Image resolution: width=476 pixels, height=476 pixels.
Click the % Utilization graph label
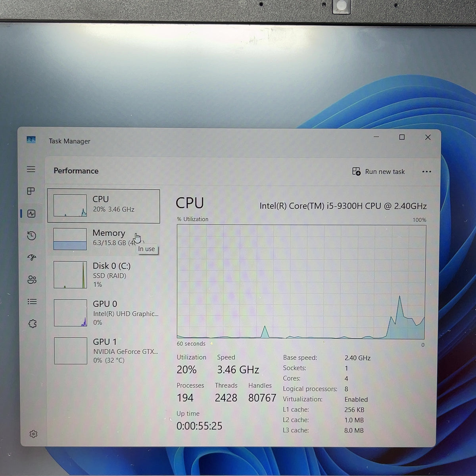pyautogui.click(x=192, y=219)
